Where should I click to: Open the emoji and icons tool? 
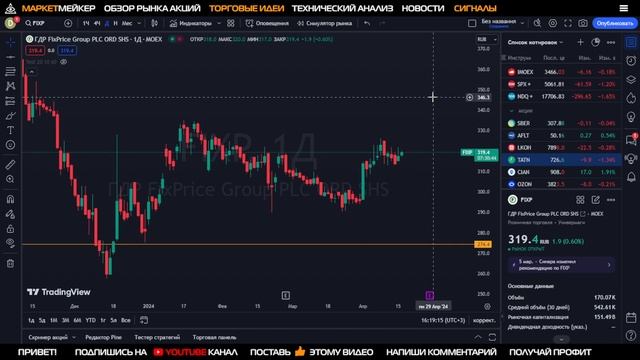pos(10,145)
